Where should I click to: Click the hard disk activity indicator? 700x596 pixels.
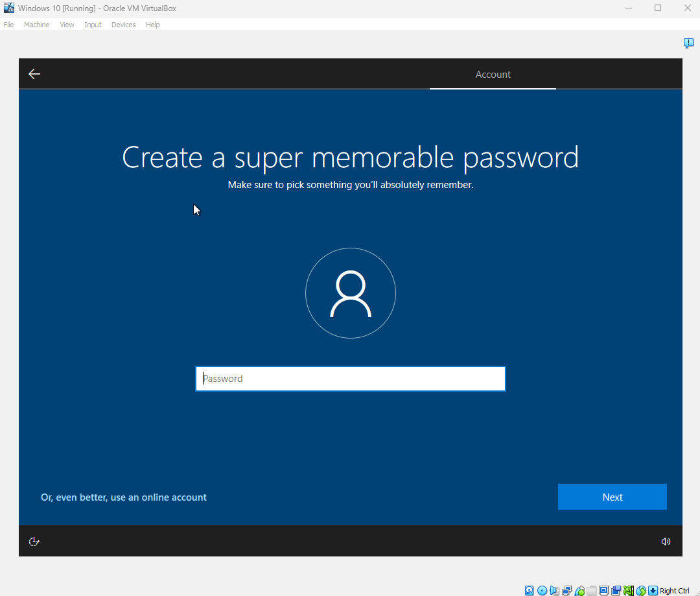pos(529,591)
